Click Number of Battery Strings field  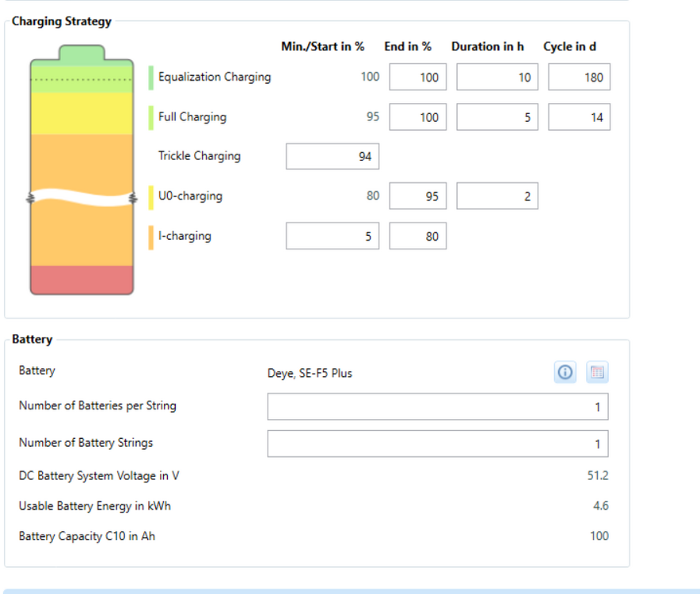click(x=437, y=444)
